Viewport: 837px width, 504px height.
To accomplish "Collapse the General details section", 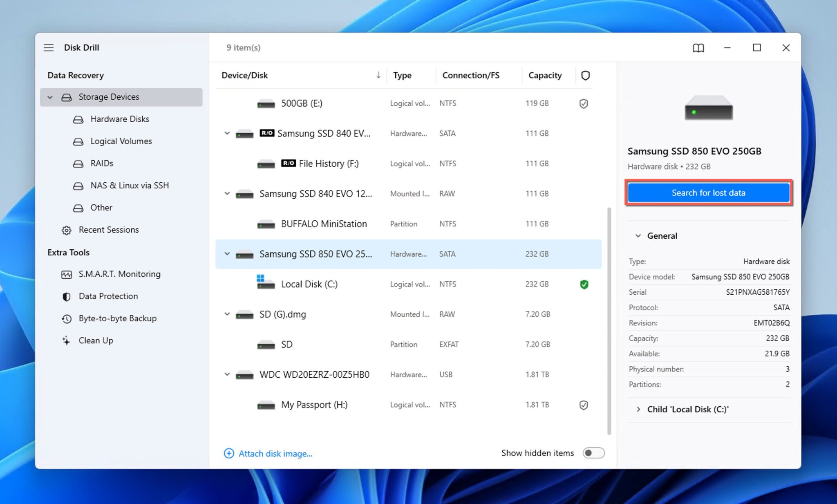I will click(638, 236).
